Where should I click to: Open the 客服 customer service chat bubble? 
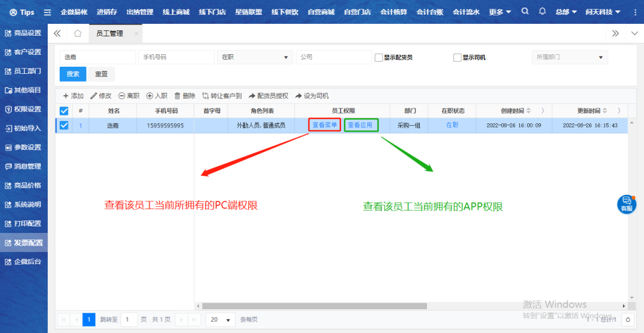pos(626,204)
